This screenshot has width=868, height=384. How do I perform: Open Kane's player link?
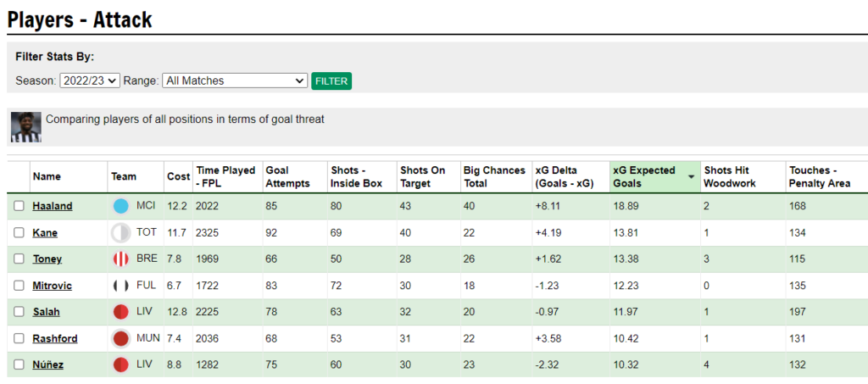pyautogui.click(x=45, y=233)
